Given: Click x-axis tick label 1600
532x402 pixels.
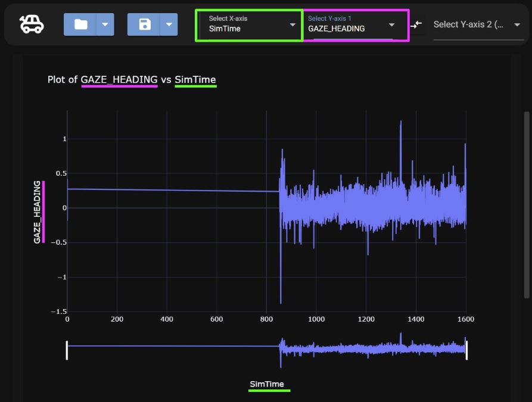Looking at the screenshot, I should click(x=465, y=319).
